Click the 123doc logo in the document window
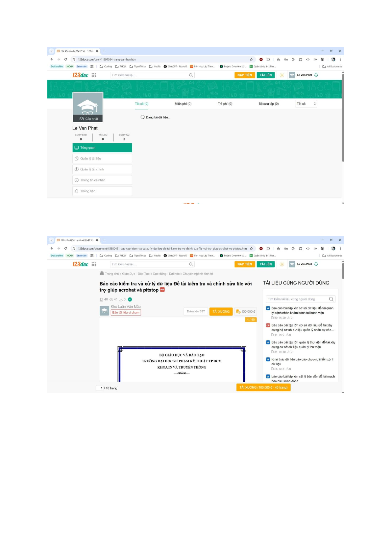392x554 pixels. tap(80, 264)
